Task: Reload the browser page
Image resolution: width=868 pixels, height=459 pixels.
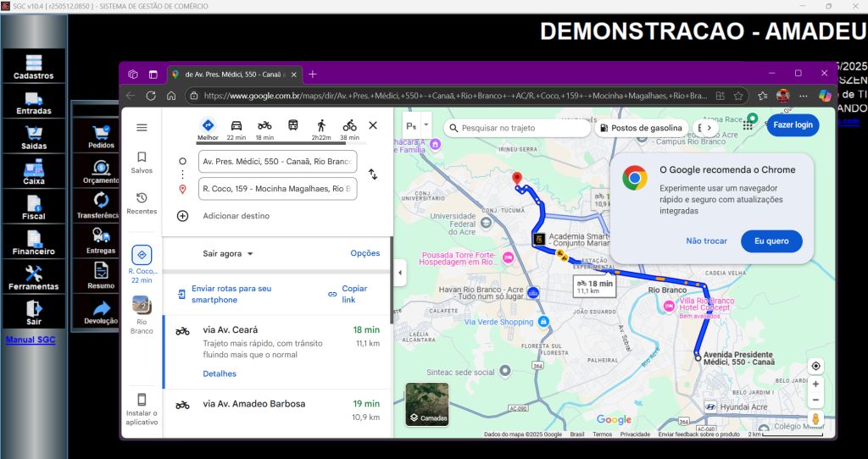Action: pyautogui.click(x=151, y=96)
